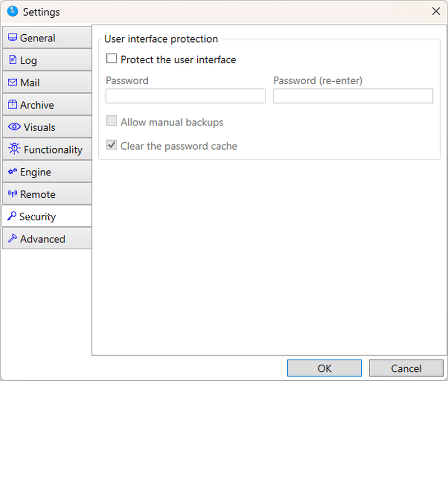Switch to the Advanced tab label

pyautogui.click(x=43, y=239)
